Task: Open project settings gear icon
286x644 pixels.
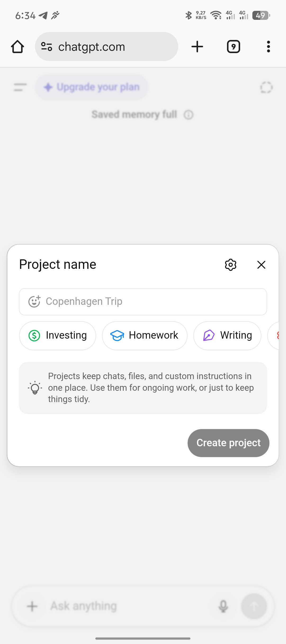Action: pyautogui.click(x=230, y=265)
